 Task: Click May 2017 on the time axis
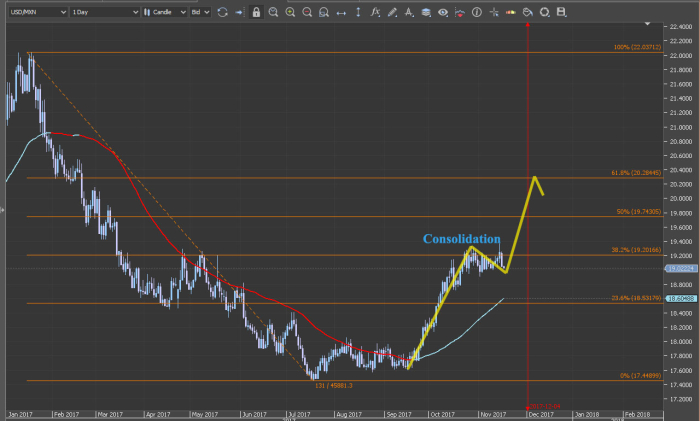pyautogui.click(x=204, y=414)
